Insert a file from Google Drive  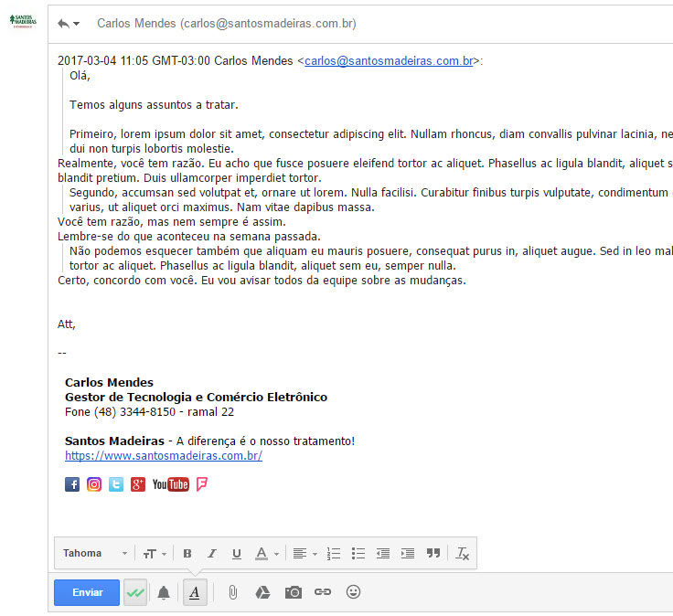tap(262, 592)
